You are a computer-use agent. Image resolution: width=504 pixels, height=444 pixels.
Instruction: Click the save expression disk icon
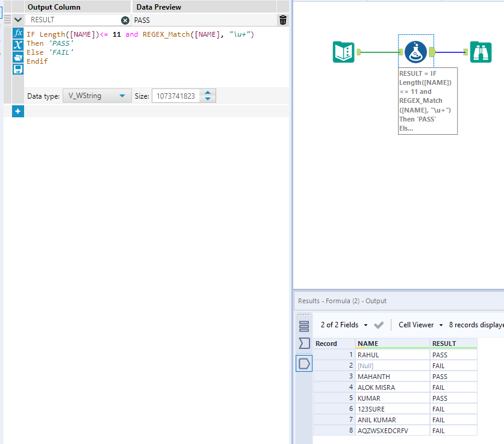pos(18,69)
